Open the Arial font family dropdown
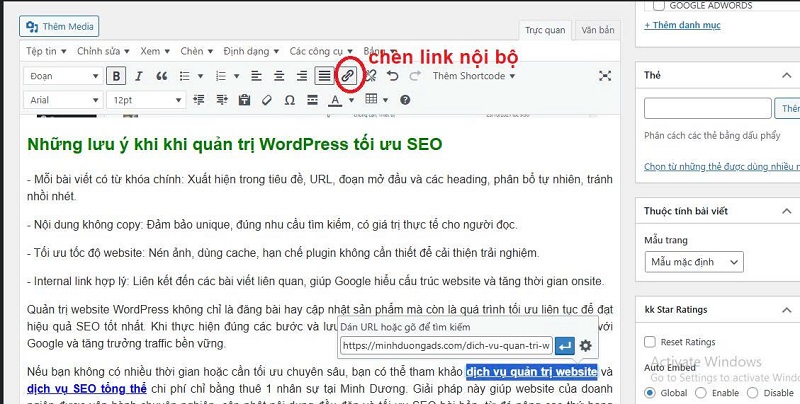The height and width of the screenshot is (404, 800). (64, 100)
